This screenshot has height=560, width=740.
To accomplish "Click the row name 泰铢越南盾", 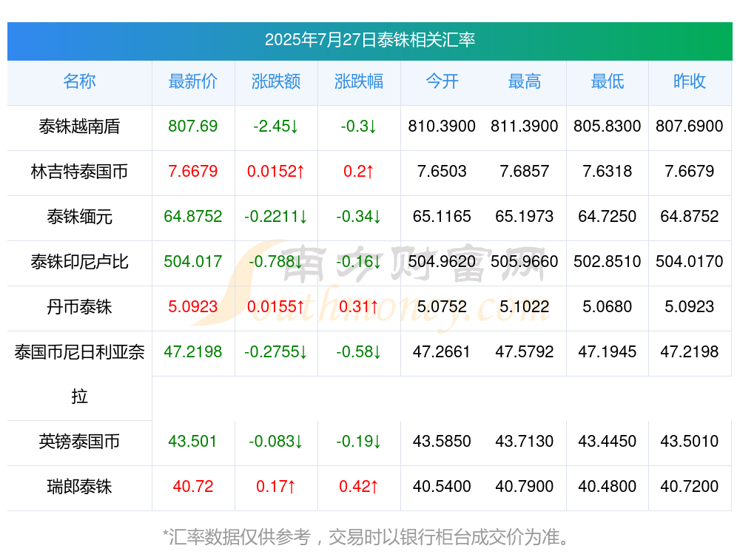I will click(79, 126).
